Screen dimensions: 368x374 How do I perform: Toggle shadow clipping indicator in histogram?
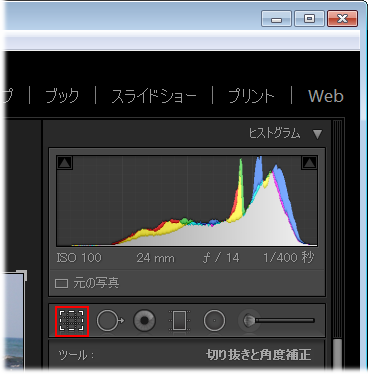tap(65, 163)
